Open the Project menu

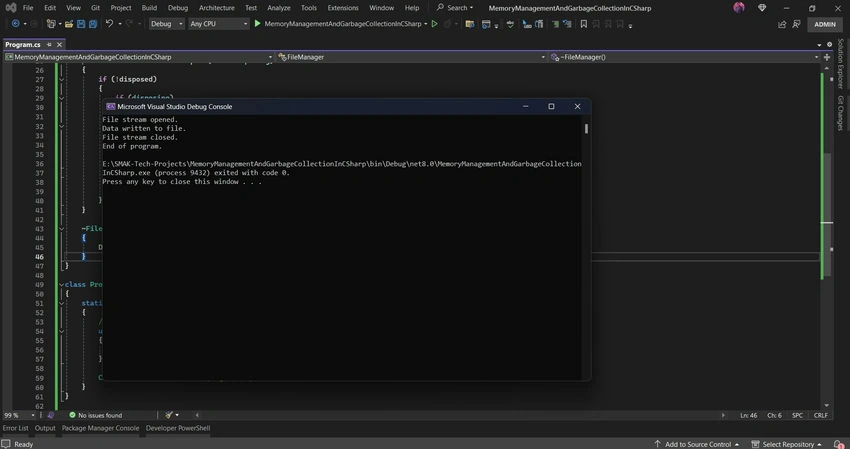(x=121, y=8)
